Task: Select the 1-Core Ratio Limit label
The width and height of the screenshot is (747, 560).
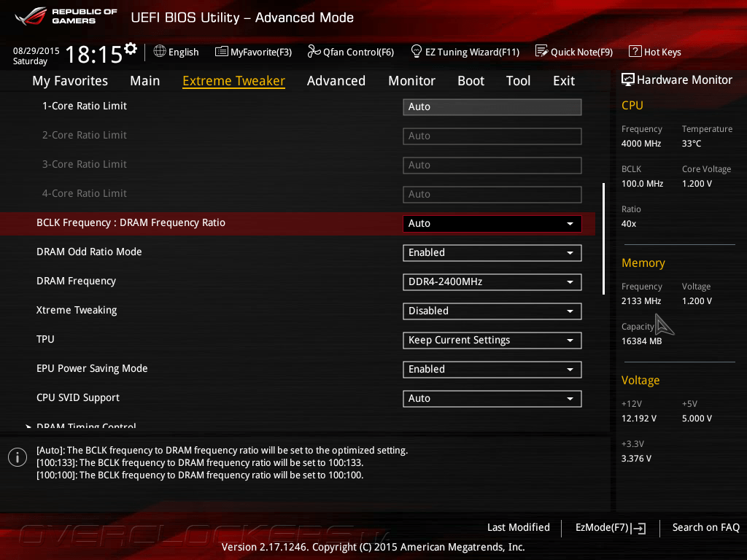Action: 85,106
